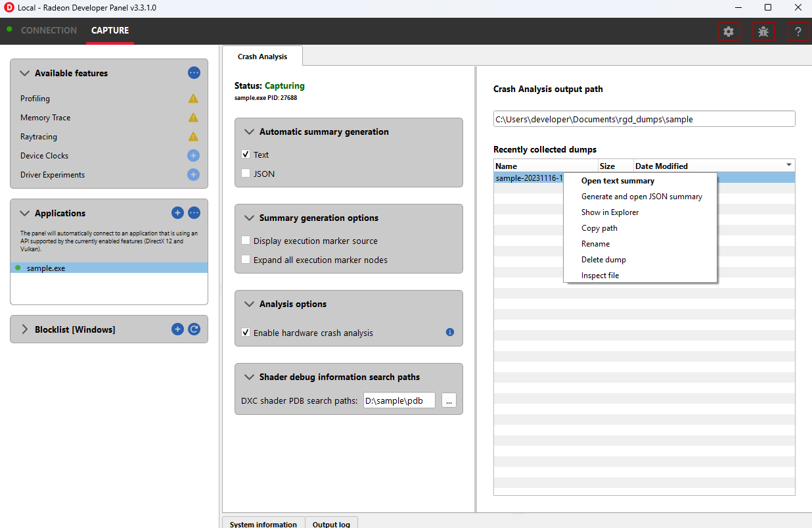Add Device Clocks feature with plus icon
This screenshot has width=812, height=528.
193,156
